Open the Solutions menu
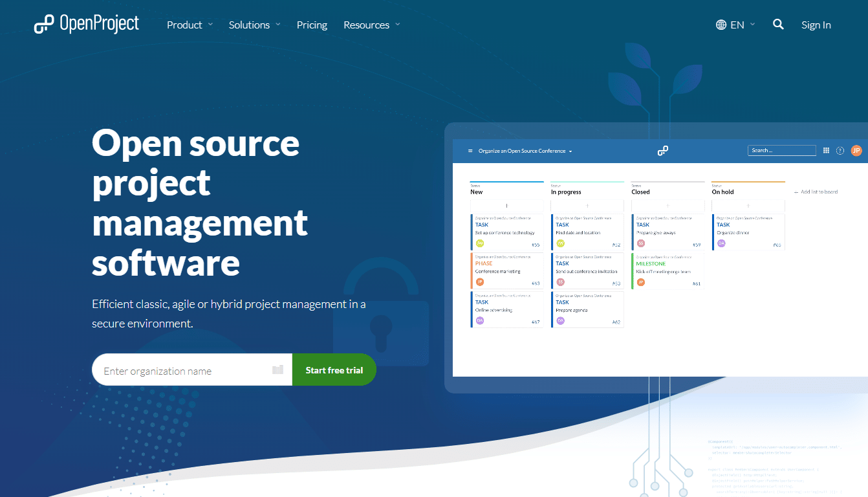Screen dimensions: 868x497 254,25
